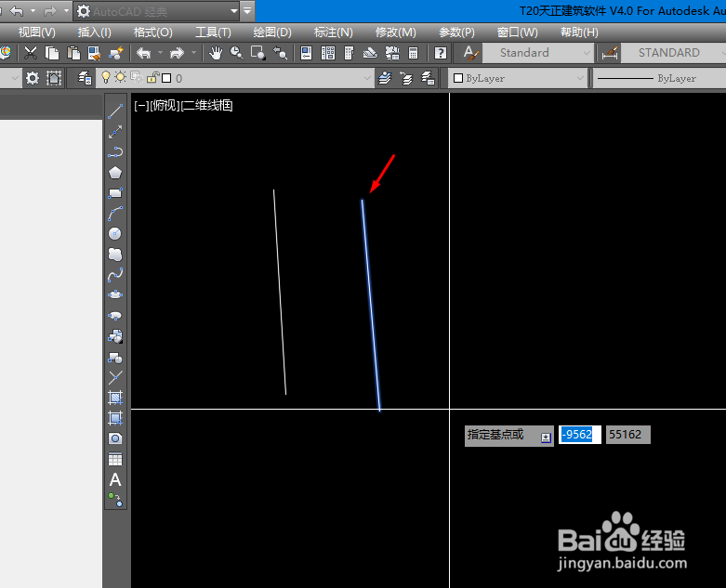Click the Zoom Window icon
The image size is (726, 588).
coord(257,53)
